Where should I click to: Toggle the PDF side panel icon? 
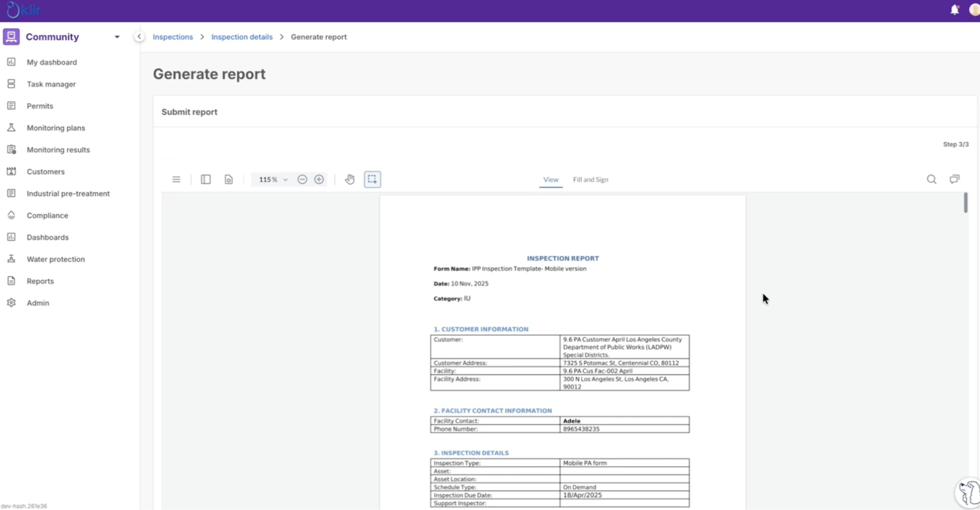point(206,180)
